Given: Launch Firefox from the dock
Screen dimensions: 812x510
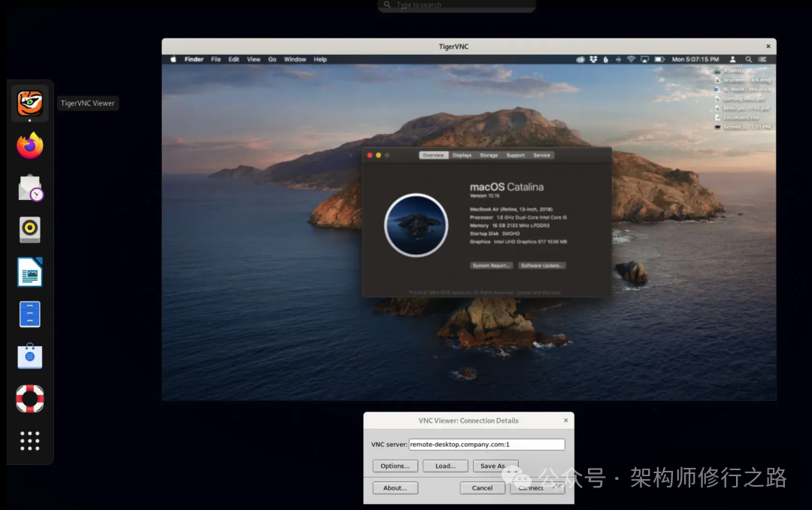Looking at the screenshot, I should pyautogui.click(x=29, y=145).
